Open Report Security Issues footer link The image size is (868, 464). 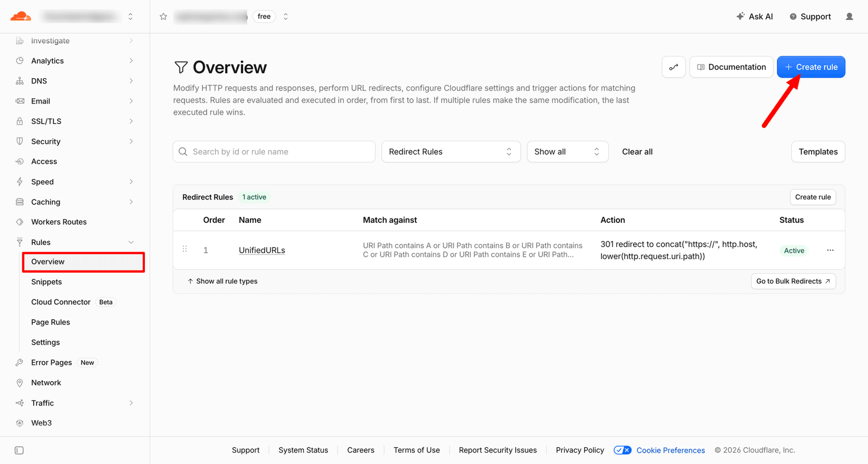(x=497, y=450)
